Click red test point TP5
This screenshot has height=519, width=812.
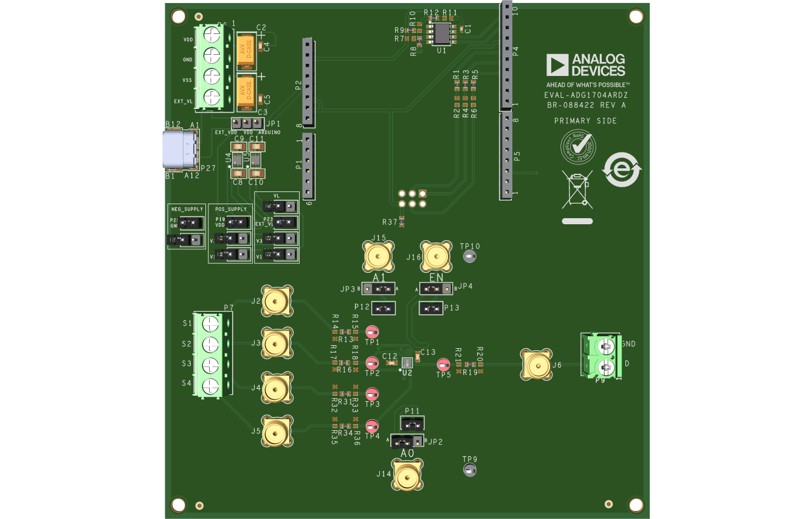coord(444,365)
